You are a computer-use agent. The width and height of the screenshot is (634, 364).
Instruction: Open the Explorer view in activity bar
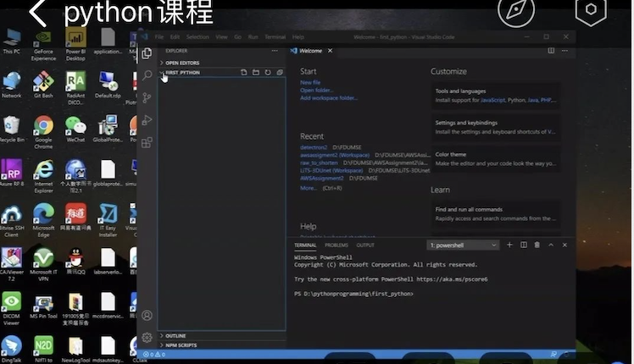147,53
